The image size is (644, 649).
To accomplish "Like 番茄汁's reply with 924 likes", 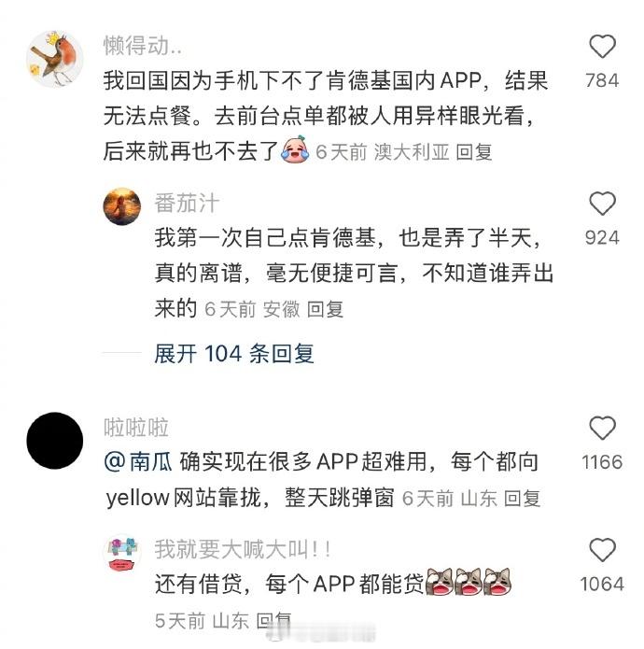I will coord(602,204).
